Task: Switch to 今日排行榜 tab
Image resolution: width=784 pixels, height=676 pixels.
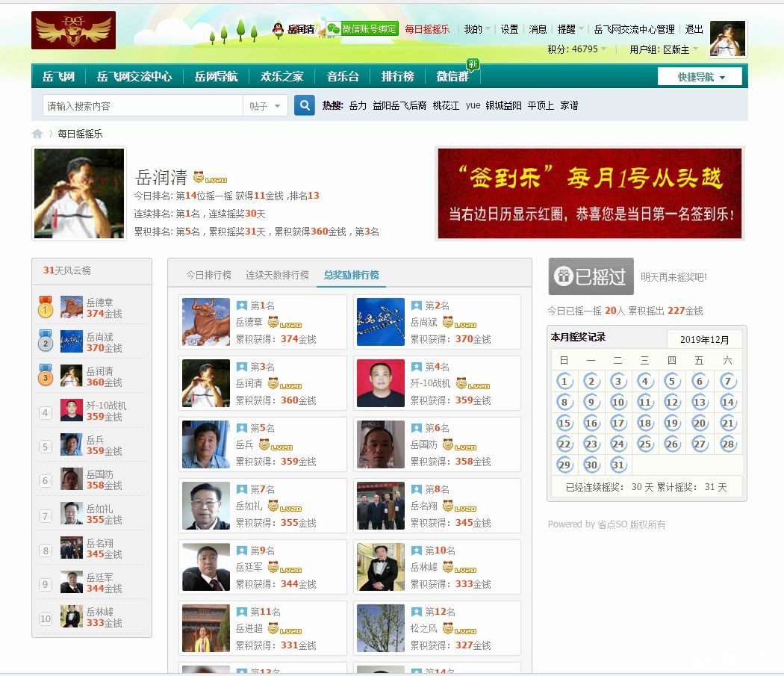Action: (x=208, y=275)
